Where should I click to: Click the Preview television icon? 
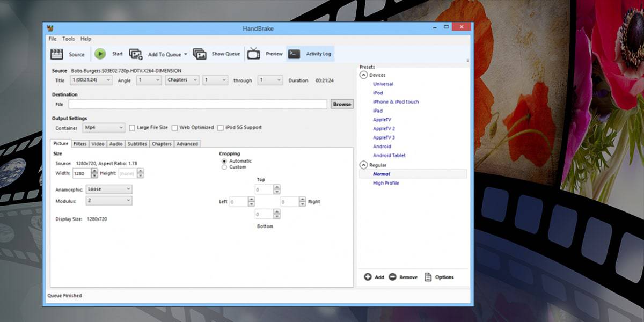(x=254, y=54)
